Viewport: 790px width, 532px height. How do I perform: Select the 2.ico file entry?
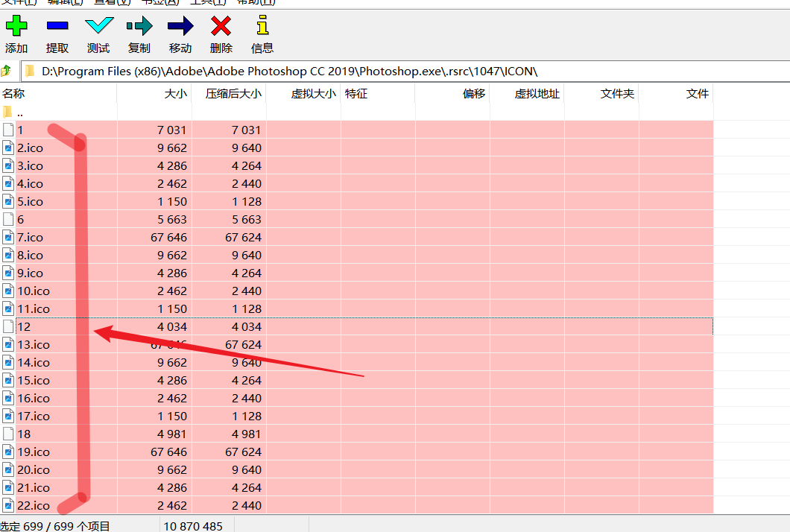click(x=31, y=148)
